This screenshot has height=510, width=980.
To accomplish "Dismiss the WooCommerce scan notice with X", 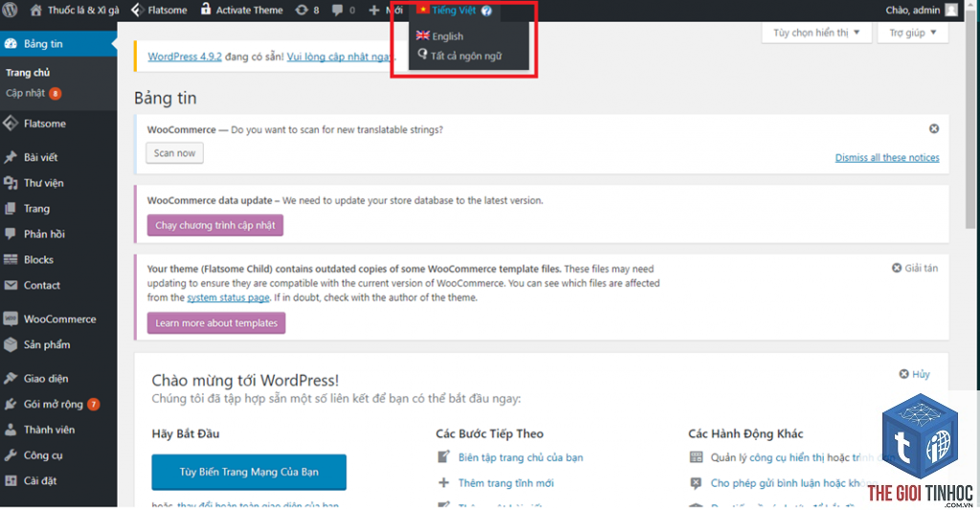I will [x=934, y=129].
